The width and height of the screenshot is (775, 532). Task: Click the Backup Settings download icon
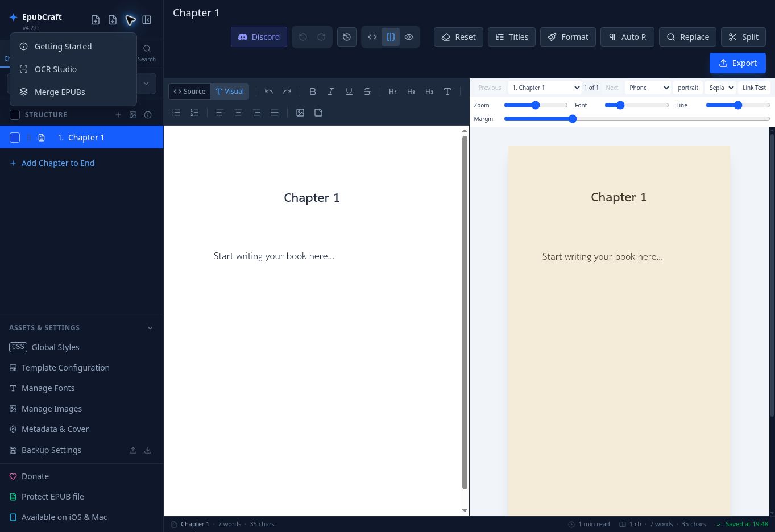[x=148, y=450]
